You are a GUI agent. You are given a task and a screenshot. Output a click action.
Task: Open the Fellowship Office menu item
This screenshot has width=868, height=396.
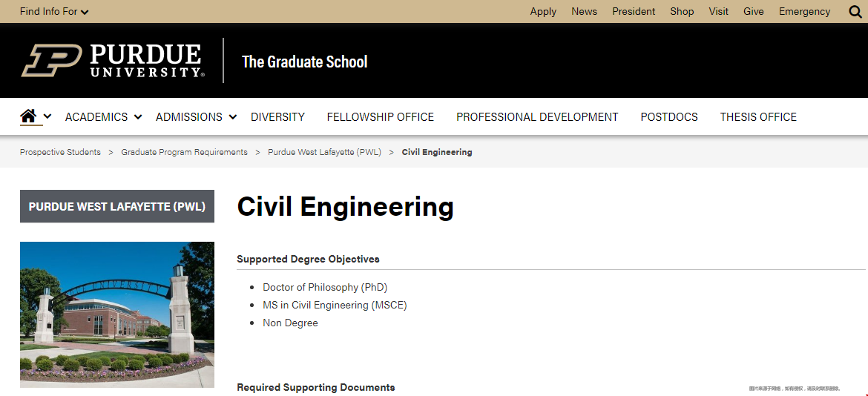[x=381, y=116]
